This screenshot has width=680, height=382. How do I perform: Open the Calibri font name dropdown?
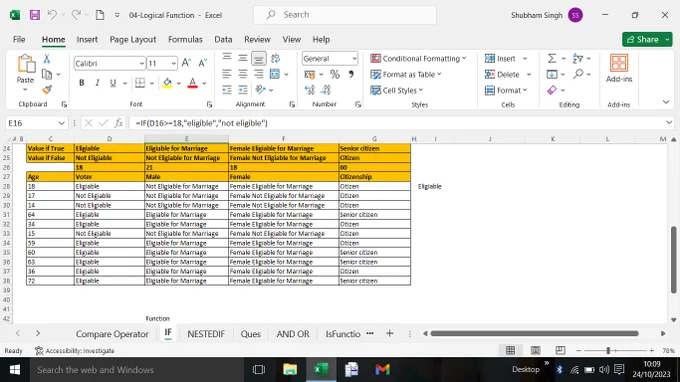[141, 63]
